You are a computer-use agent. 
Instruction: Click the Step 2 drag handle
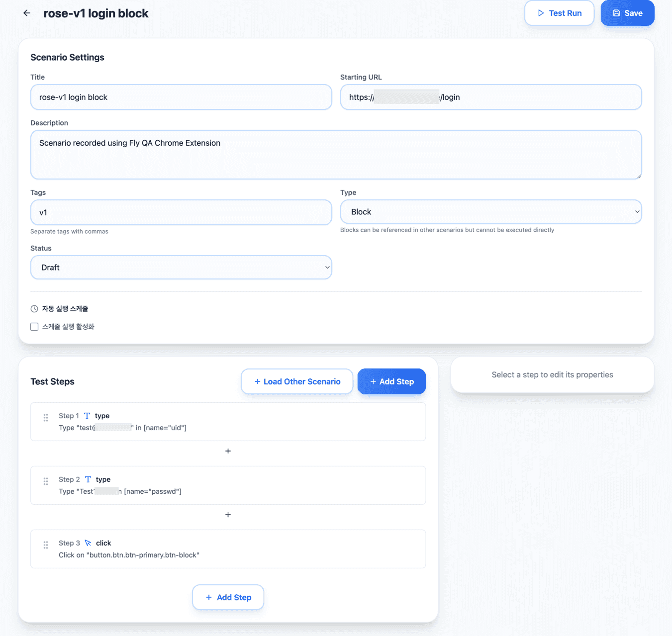pyautogui.click(x=46, y=481)
